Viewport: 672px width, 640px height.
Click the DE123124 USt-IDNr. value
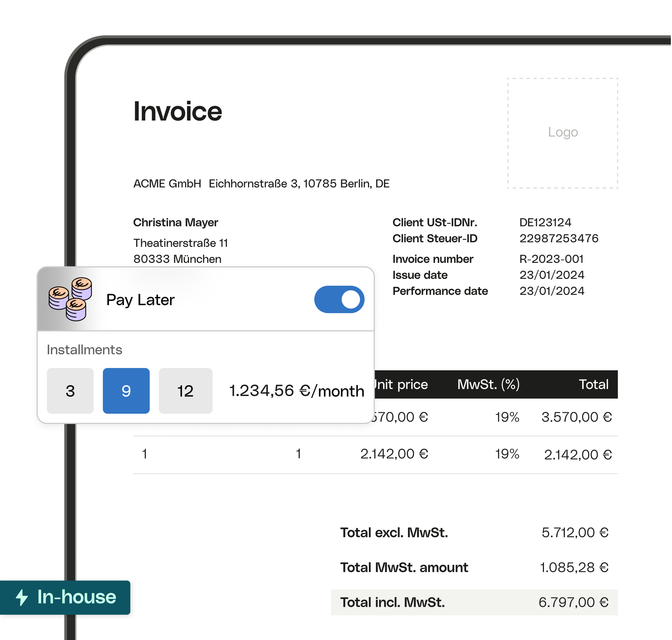545,223
